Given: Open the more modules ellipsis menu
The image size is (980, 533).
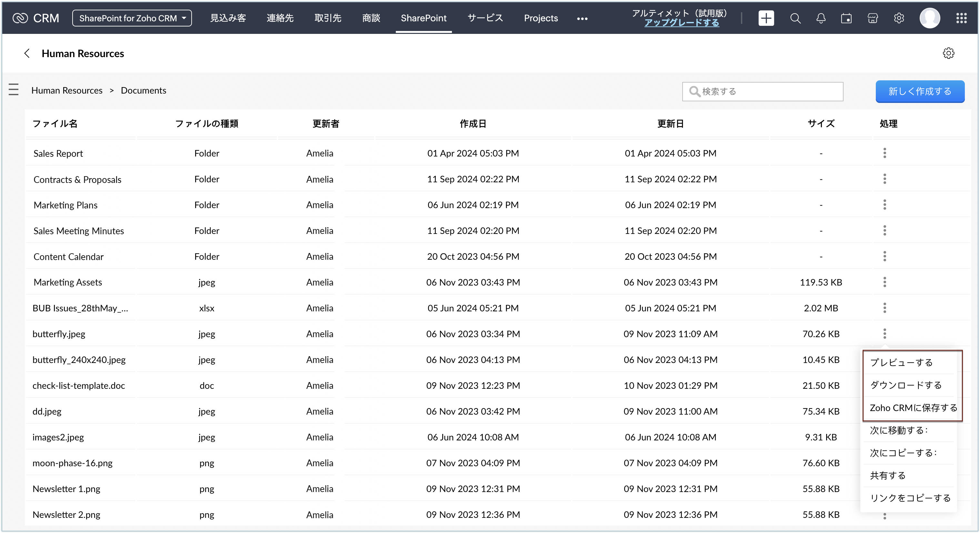Looking at the screenshot, I should click(582, 19).
